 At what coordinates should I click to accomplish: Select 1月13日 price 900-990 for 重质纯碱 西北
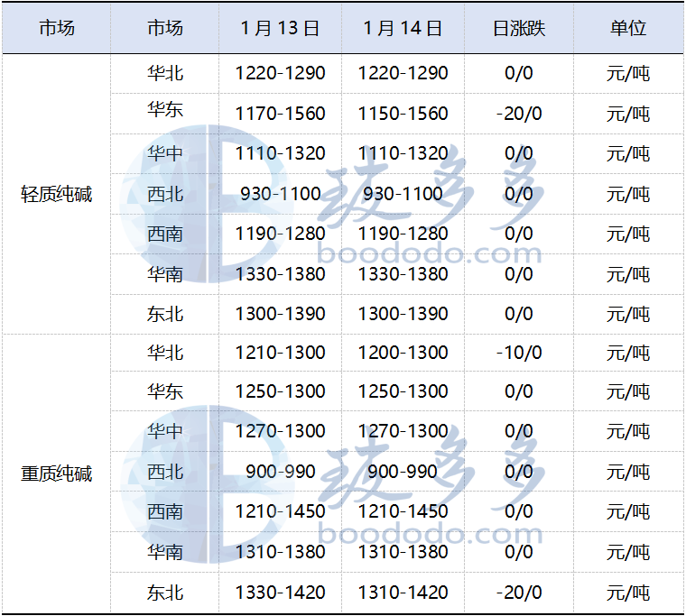[281, 472]
